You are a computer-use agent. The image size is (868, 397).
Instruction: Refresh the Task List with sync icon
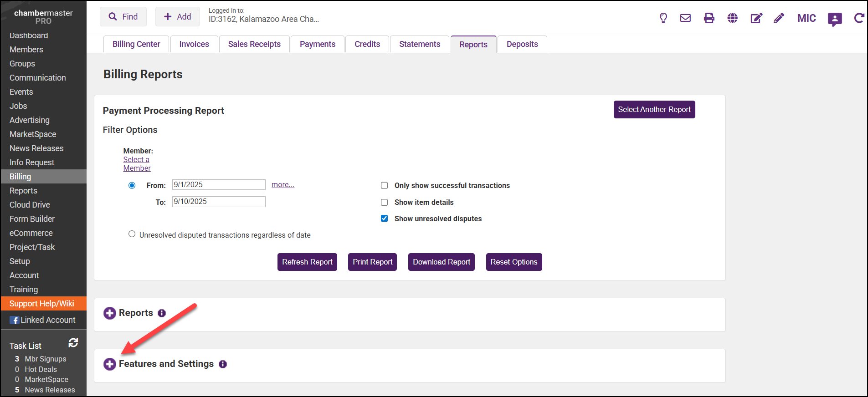(x=73, y=343)
